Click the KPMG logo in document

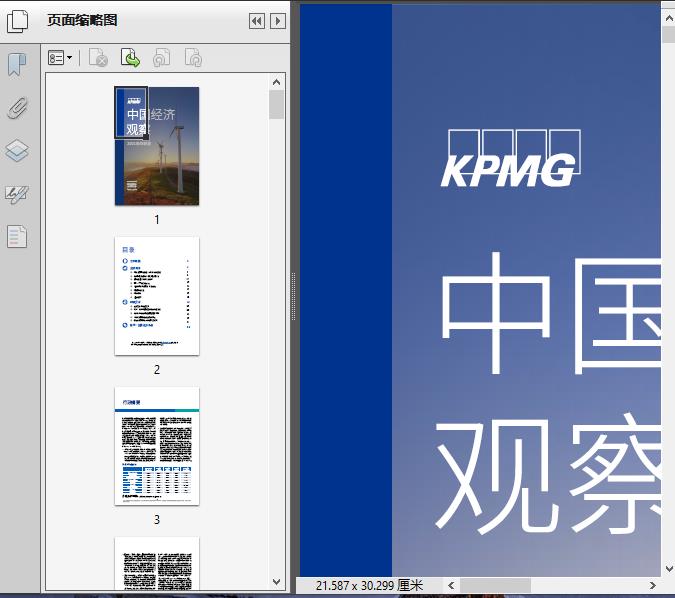click(511, 158)
